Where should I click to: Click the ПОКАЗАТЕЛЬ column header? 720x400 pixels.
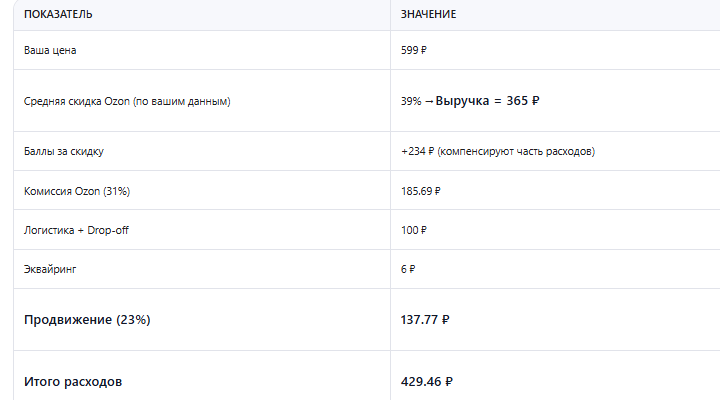58,14
